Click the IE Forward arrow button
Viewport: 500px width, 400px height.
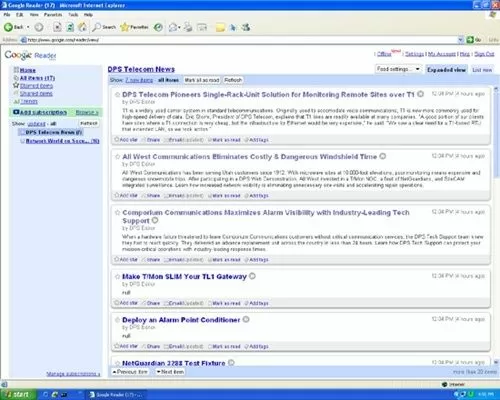tap(39, 27)
